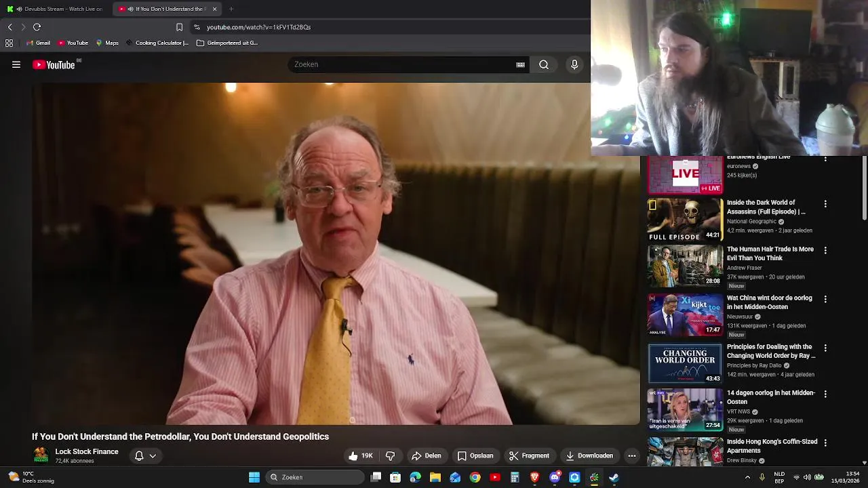The height and width of the screenshot is (488, 868).
Task: Open volume control in system tray
Action: 808,478
